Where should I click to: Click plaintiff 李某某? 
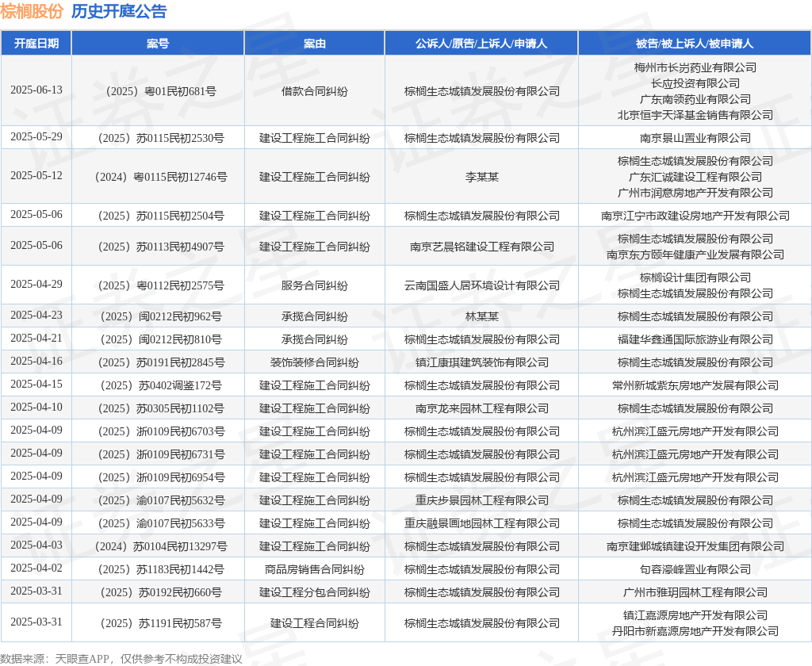click(481, 177)
